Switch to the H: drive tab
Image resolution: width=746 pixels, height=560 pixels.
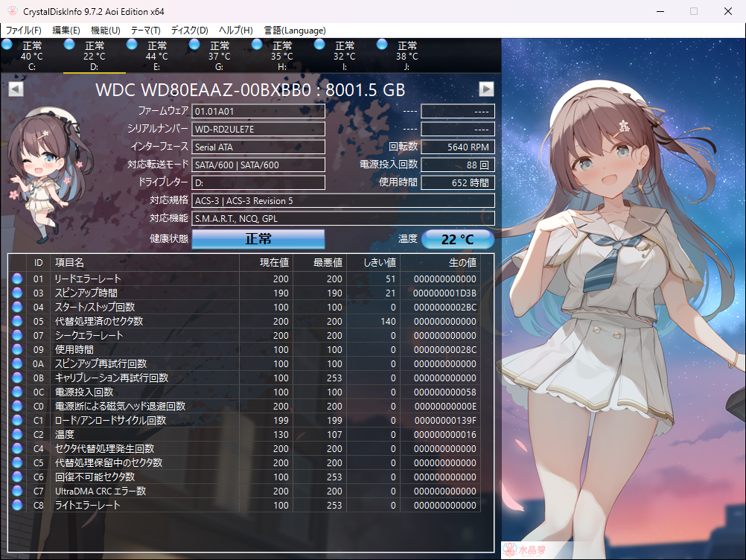coord(281,57)
